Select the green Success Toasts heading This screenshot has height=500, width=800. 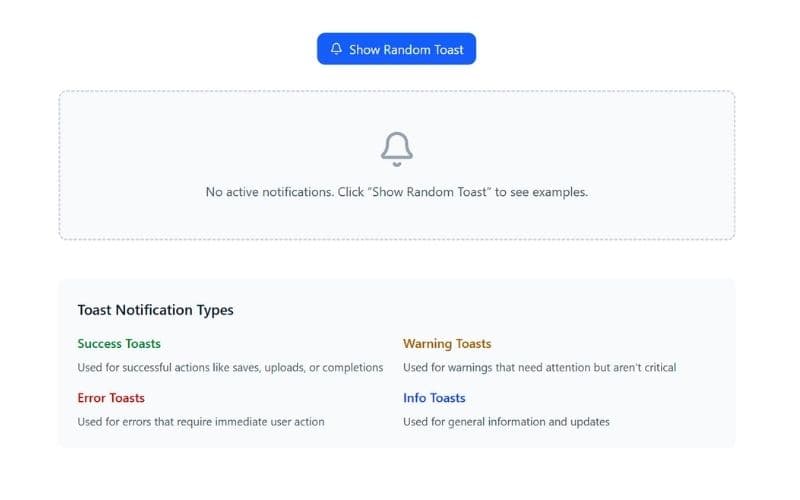[x=119, y=344]
